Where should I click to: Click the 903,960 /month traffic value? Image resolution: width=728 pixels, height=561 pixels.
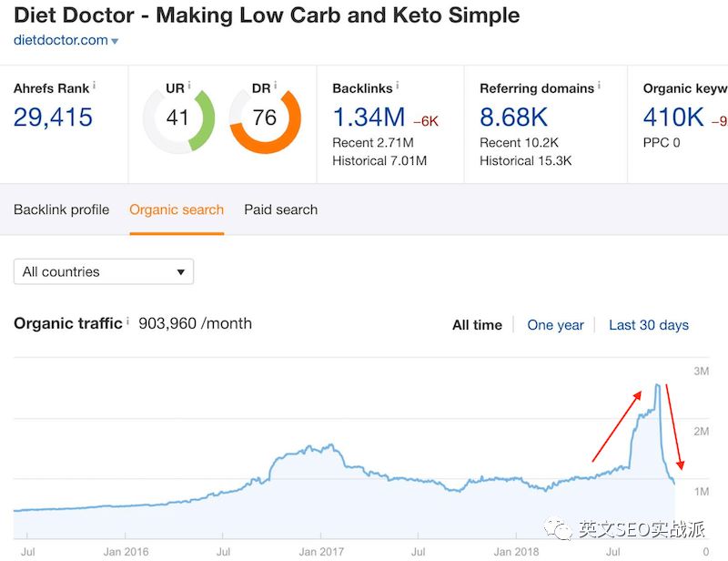(195, 323)
